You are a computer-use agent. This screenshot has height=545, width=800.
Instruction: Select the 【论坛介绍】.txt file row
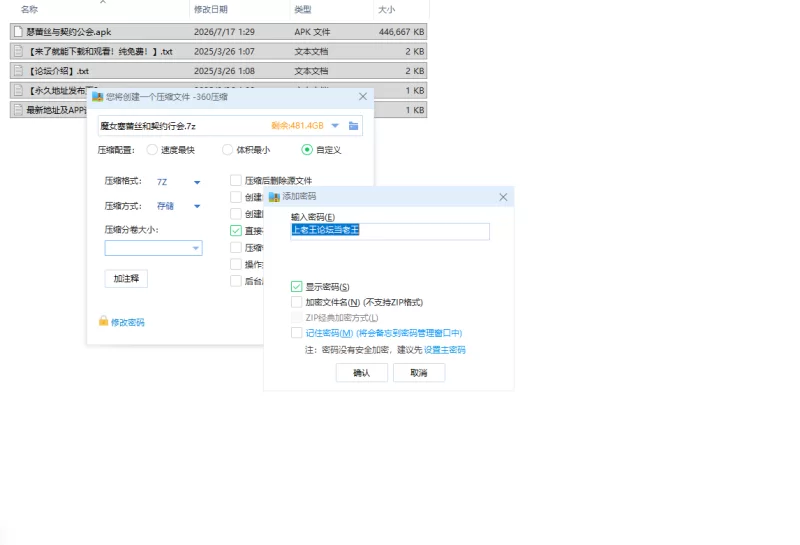click(x=218, y=71)
